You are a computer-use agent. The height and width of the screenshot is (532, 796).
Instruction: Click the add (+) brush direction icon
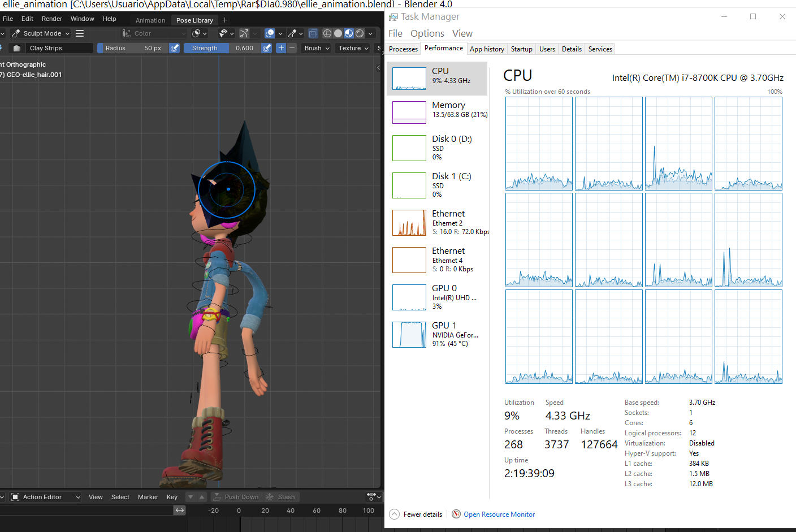[281, 48]
